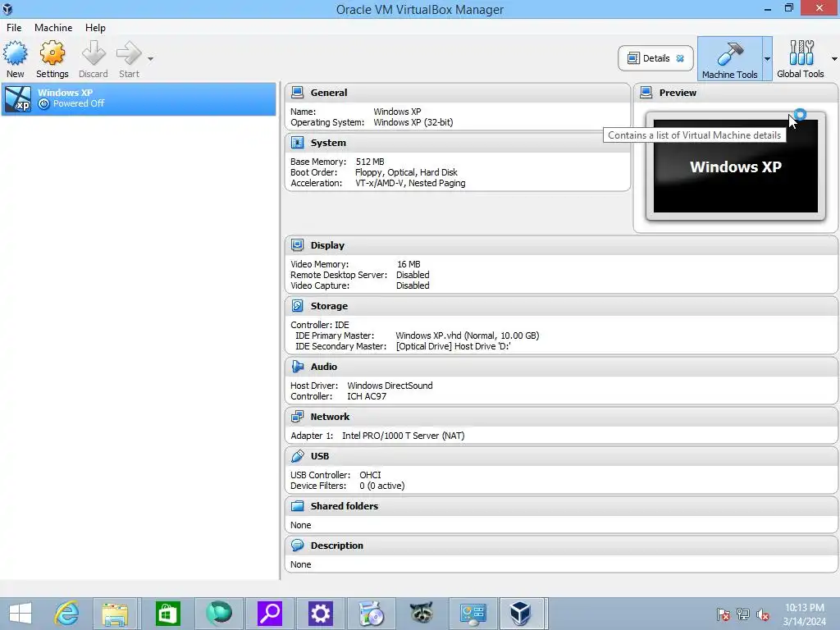
Task: Click the USB section header
Action: [561, 456]
